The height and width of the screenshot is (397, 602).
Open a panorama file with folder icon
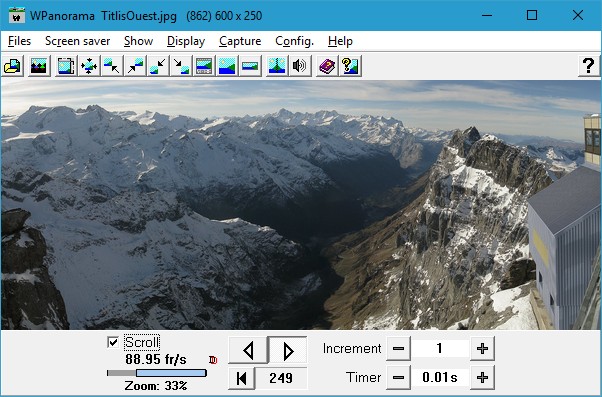[x=13, y=66]
